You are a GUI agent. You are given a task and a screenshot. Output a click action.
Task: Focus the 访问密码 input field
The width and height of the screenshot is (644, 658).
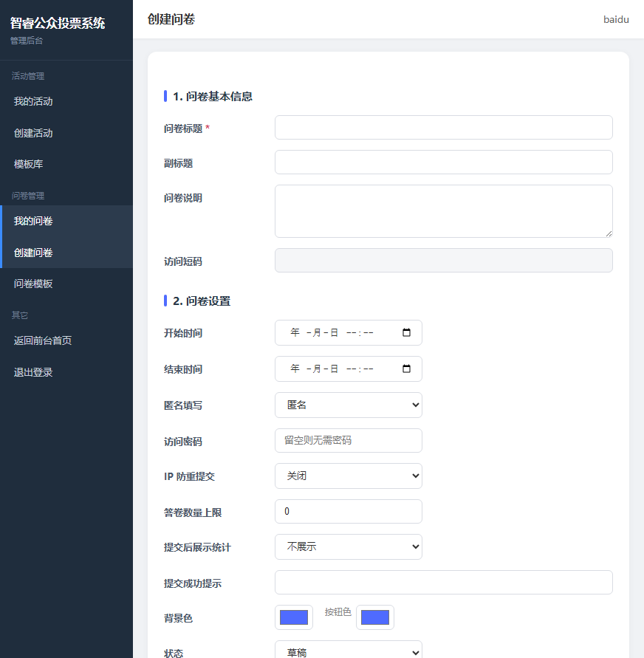349,441
